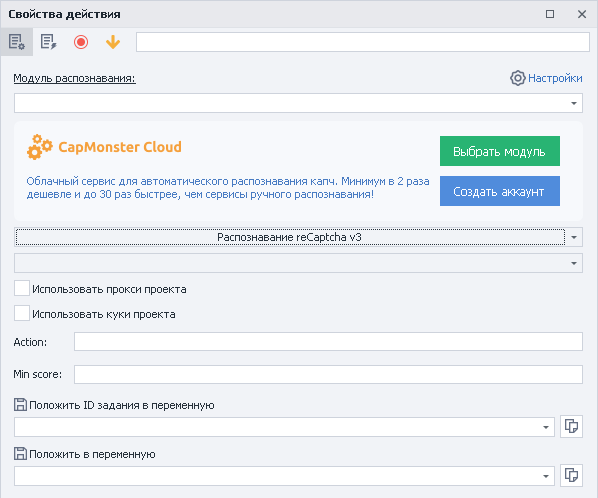The height and width of the screenshot is (498, 598).
Task: Click the CapMonster Cloud gears logo
Action: pos(40,147)
